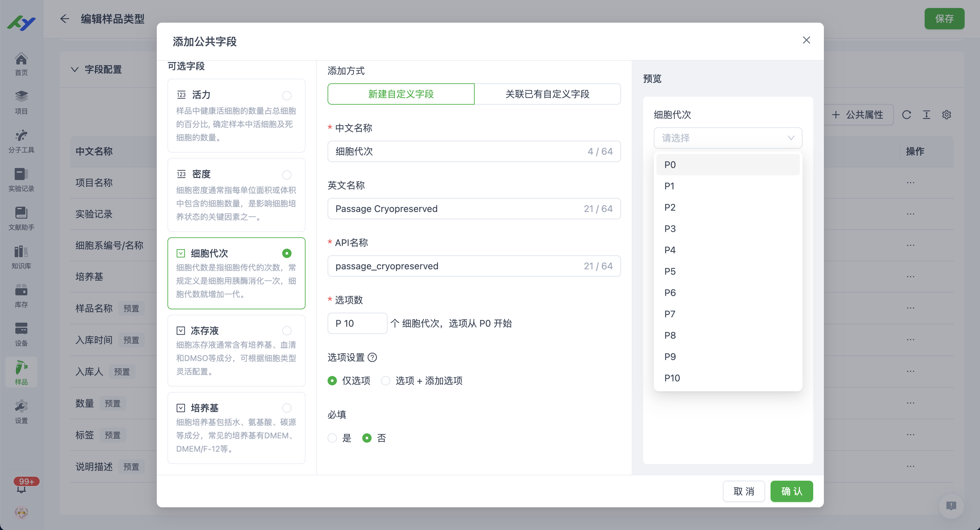Image resolution: width=980 pixels, height=530 pixels.
Task: Click the help icon beside 选项设置
Action: [x=373, y=357]
